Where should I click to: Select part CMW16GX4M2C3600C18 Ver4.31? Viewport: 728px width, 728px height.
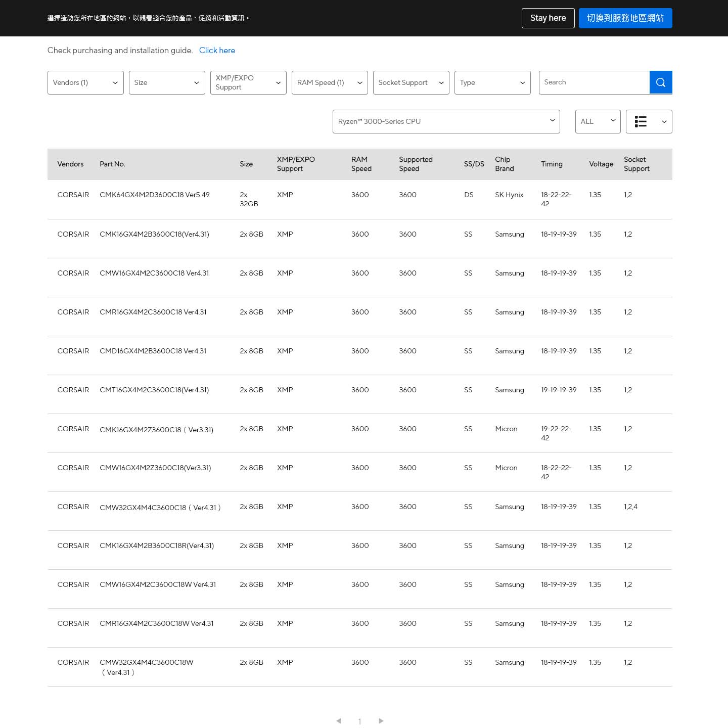click(x=154, y=273)
